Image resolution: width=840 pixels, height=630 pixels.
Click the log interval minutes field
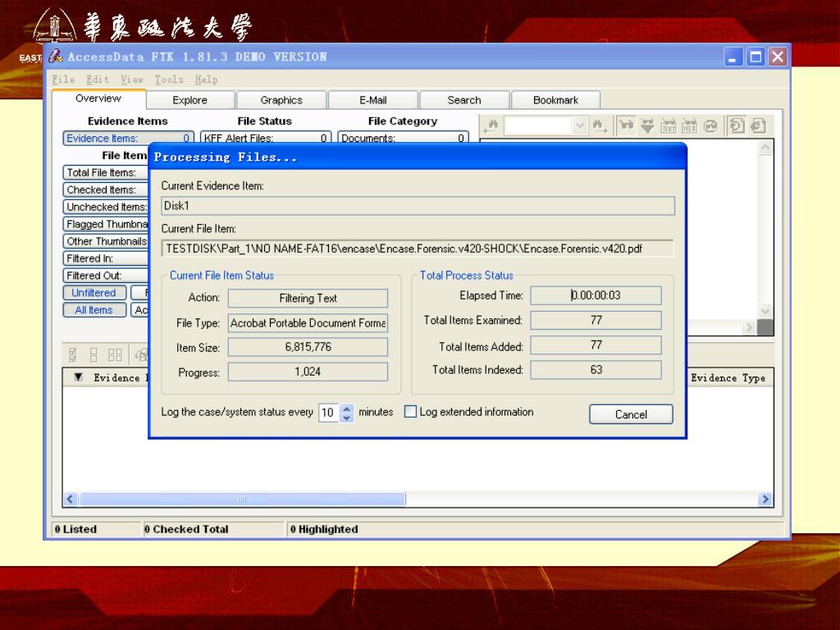click(328, 413)
